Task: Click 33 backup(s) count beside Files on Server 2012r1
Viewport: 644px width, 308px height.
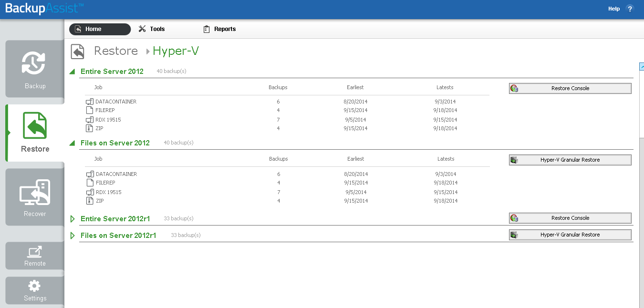Action: 186,235
